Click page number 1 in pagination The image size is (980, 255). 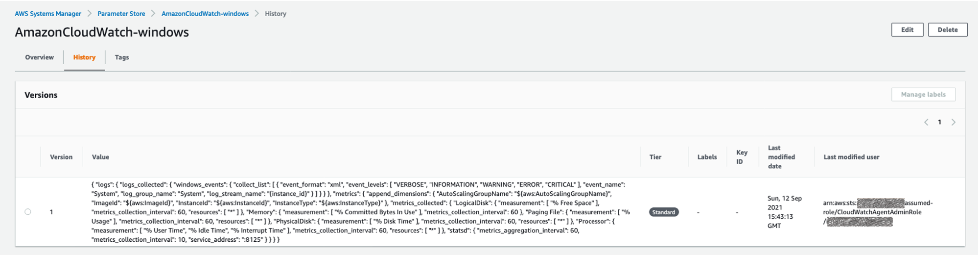pos(939,122)
